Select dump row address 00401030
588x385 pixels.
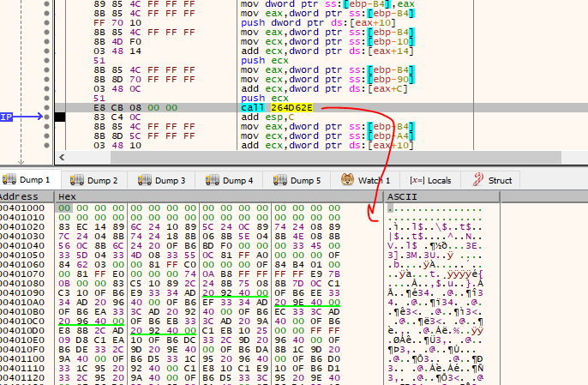click(22, 237)
